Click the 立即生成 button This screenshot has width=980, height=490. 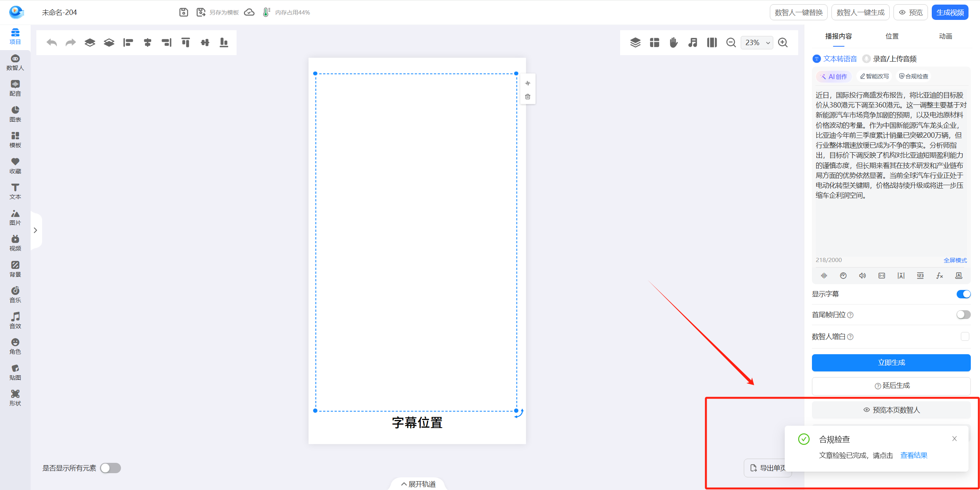(x=891, y=363)
